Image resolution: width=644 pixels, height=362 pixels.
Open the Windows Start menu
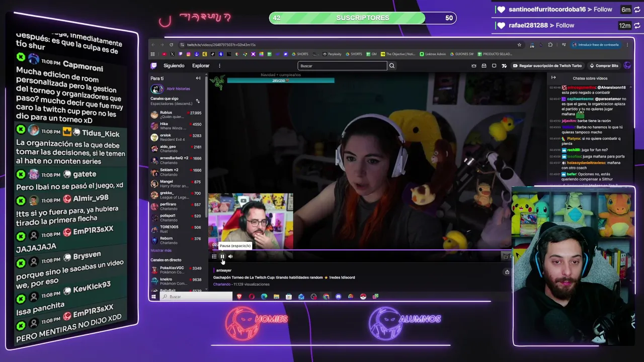pyautogui.click(x=153, y=297)
